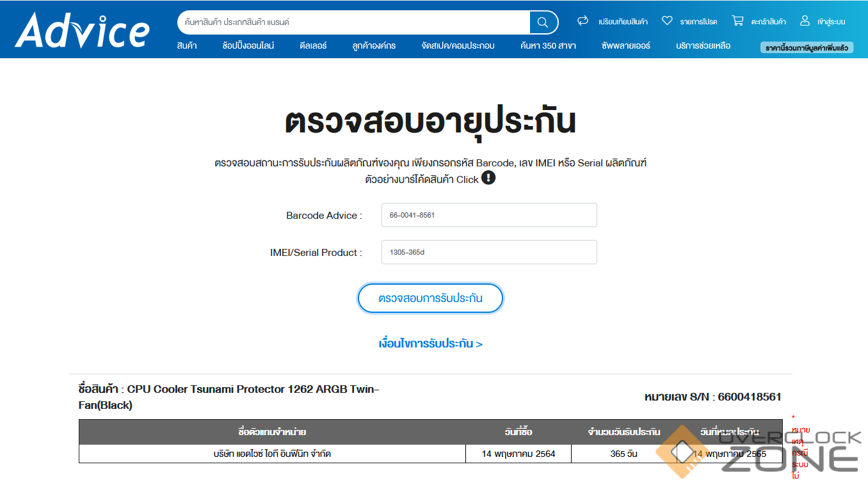The height and width of the screenshot is (485, 868).
Task: Click the 365 วัน warranty days cell
Action: (x=624, y=454)
